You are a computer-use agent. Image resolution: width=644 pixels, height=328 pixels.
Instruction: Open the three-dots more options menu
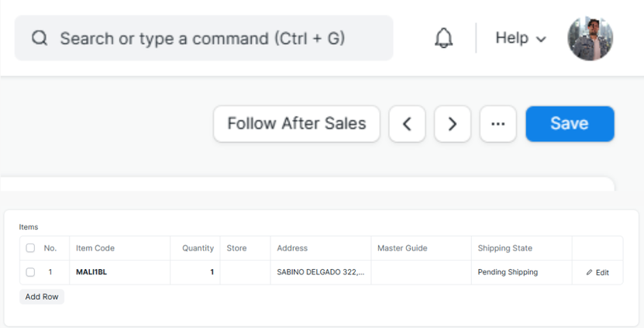point(498,124)
